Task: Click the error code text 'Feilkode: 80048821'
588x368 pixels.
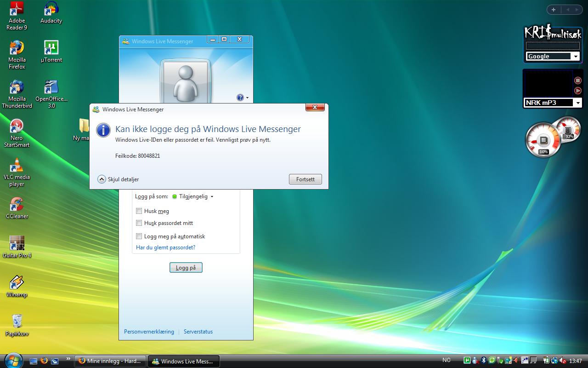Action: (137, 156)
